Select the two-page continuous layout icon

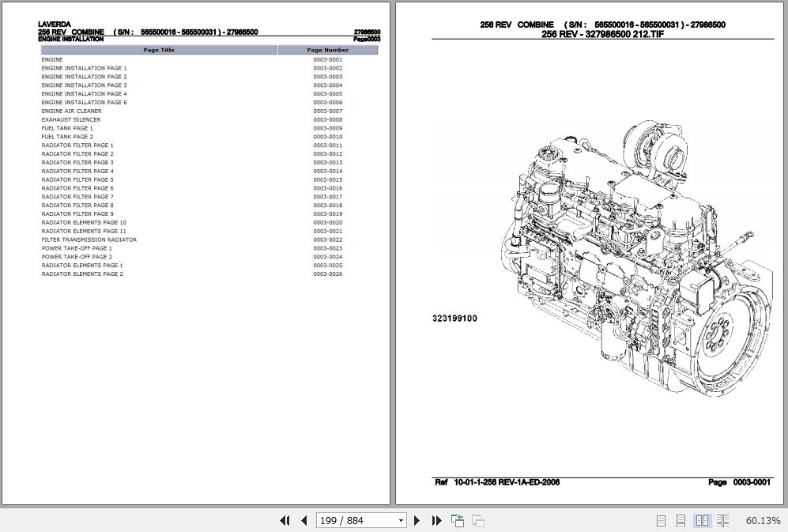(722, 521)
